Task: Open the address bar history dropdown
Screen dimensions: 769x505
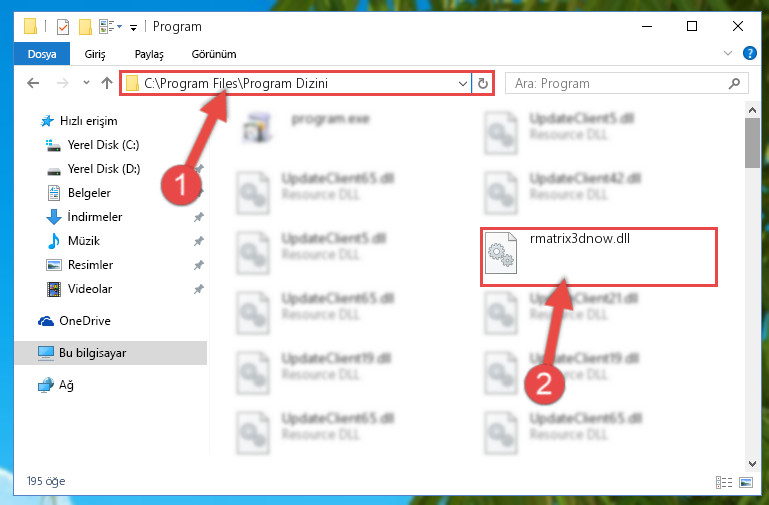Action: coord(462,83)
